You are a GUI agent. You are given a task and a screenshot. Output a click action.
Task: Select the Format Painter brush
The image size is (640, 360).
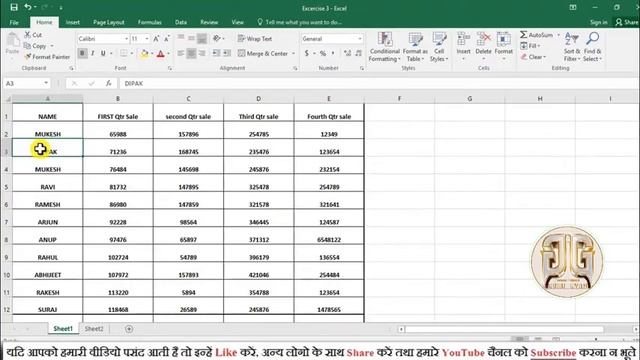click(x=47, y=57)
